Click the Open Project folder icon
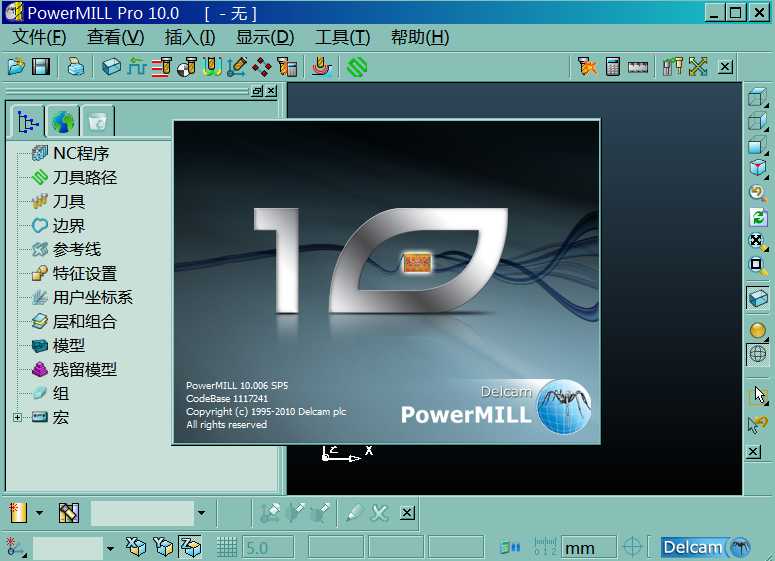This screenshot has height=561, width=775. tap(16, 67)
